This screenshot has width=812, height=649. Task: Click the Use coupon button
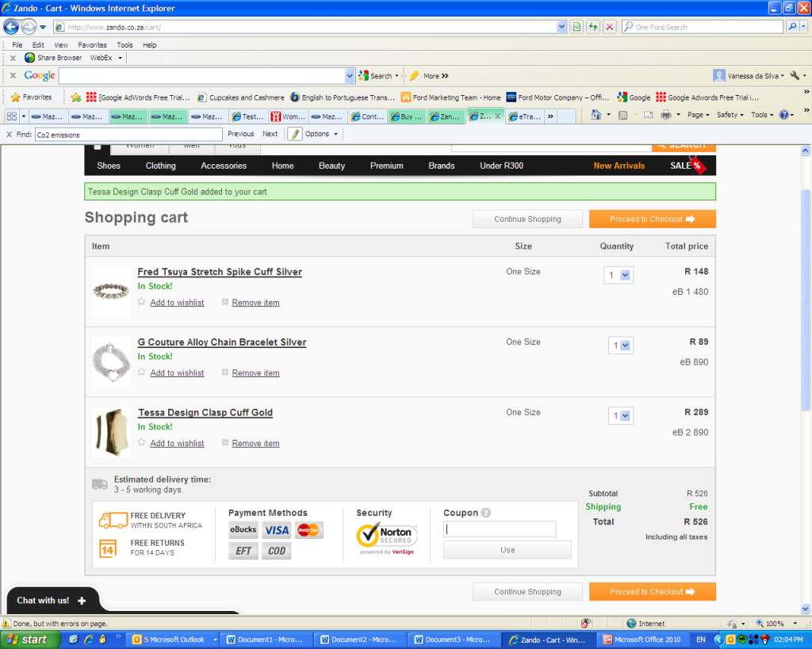click(x=507, y=550)
